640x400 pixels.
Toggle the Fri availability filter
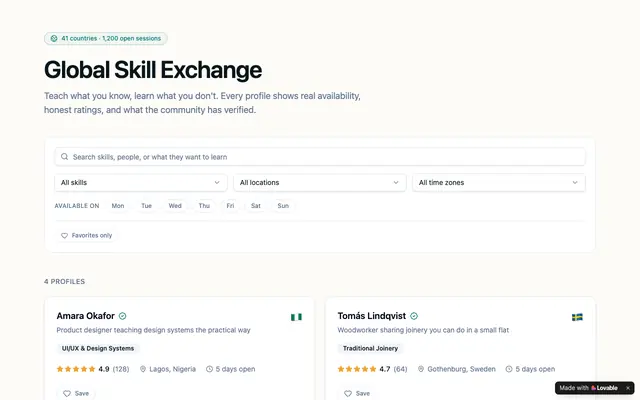(x=231, y=206)
